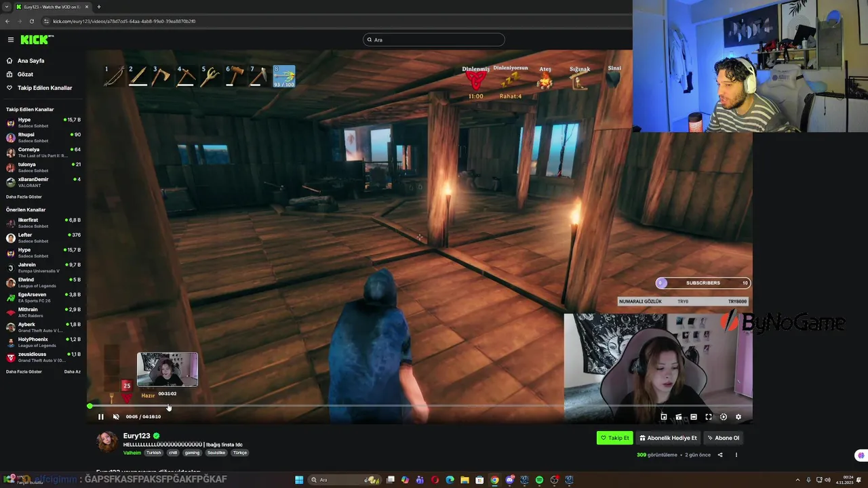Share the video via share icon

pos(720,455)
